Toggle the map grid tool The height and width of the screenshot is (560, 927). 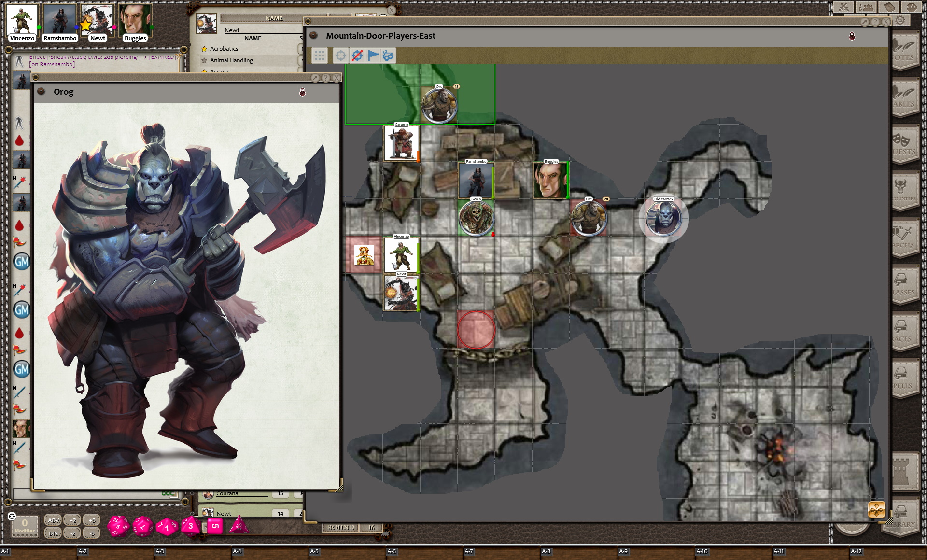pyautogui.click(x=319, y=56)
